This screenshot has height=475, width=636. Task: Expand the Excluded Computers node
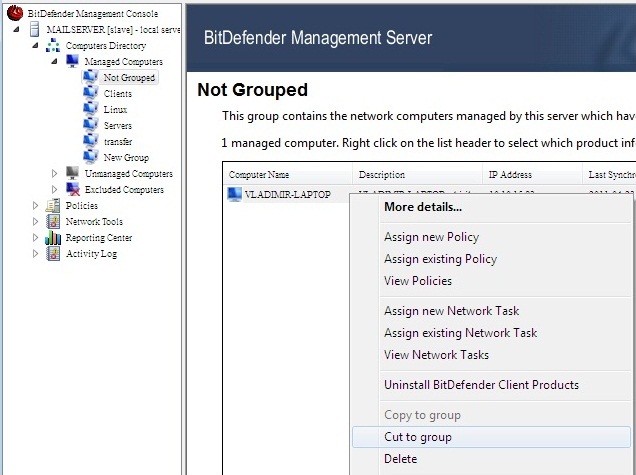pyautogui.click(x=54, y=189)
